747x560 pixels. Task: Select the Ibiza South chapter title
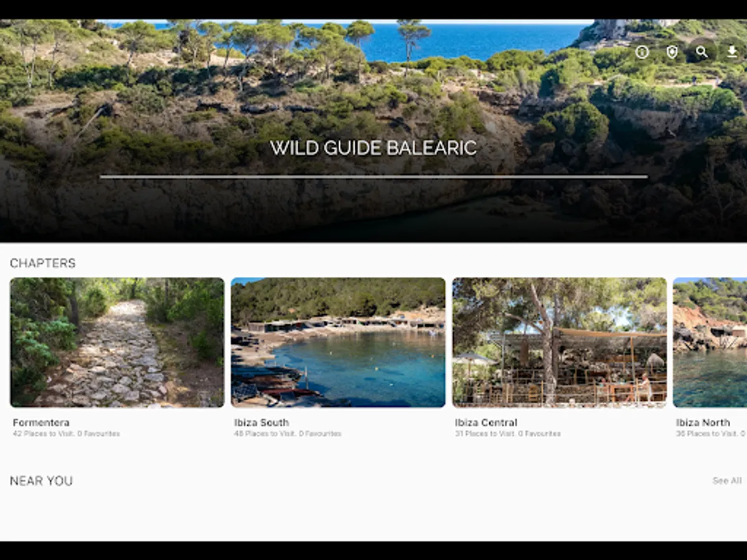[261, 422]
